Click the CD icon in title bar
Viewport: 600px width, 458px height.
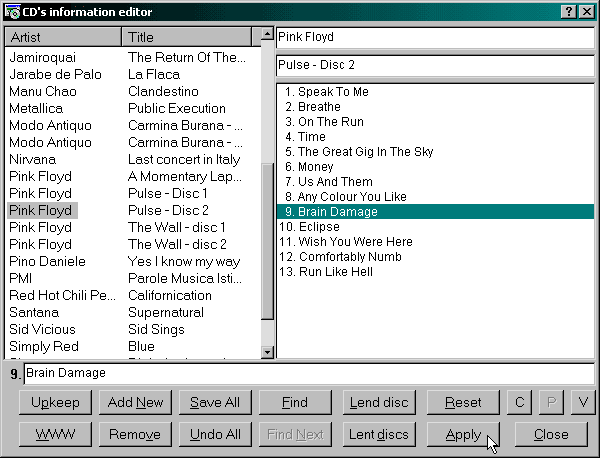[x=13, y=12]
